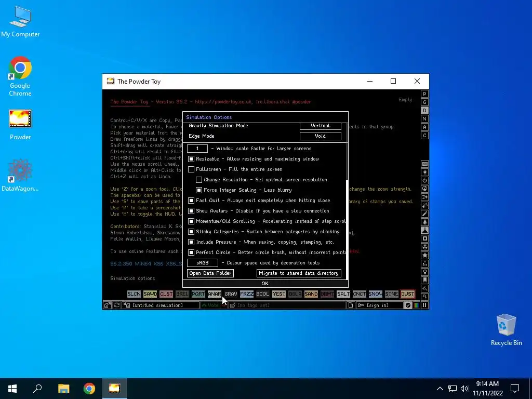Select the Walls category icon
532x399 pixels.
424,164
